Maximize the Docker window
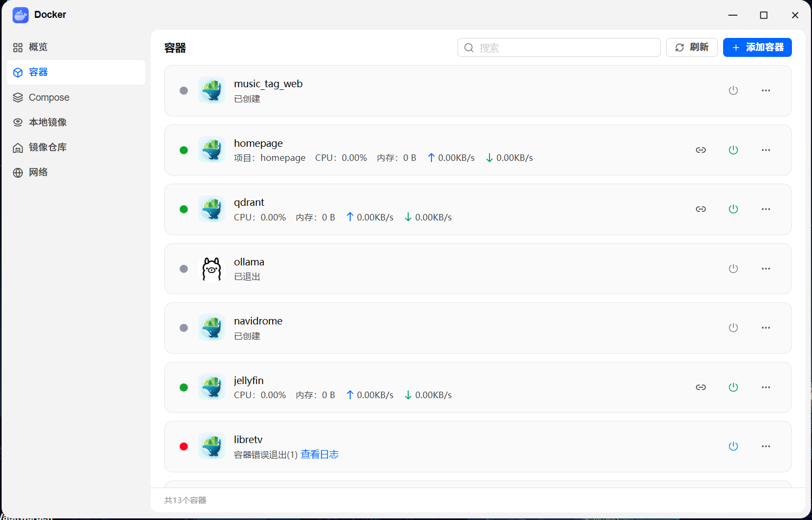 (x=764, y=15)
